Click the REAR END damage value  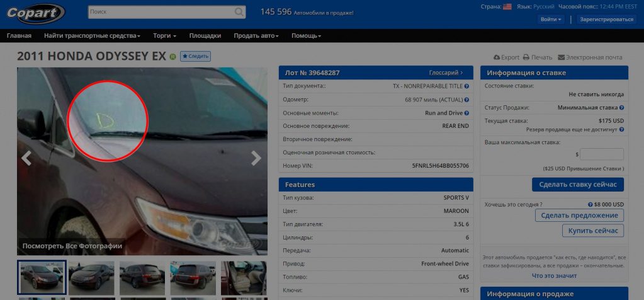456,126
